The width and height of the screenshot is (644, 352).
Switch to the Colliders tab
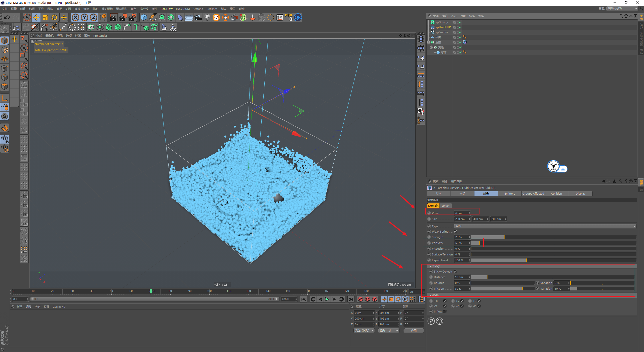(556, 194)
